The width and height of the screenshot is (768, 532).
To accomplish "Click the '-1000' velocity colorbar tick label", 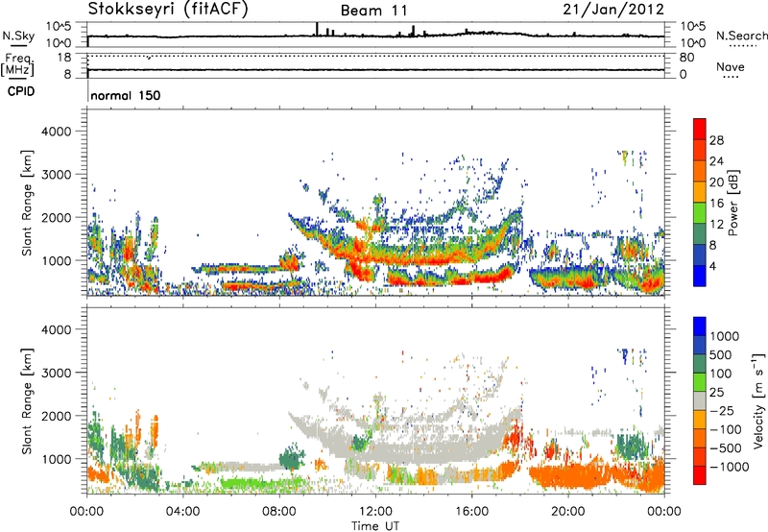I will (729, 467).
